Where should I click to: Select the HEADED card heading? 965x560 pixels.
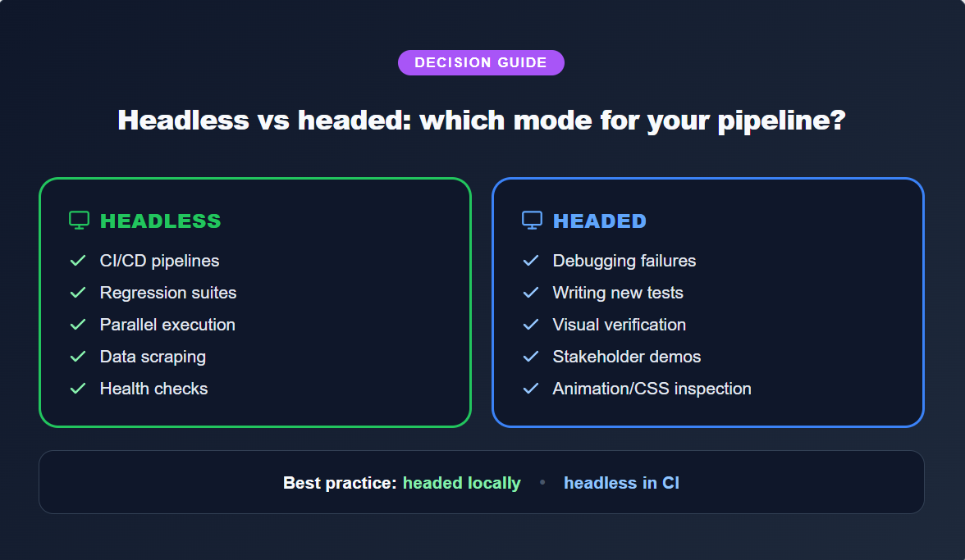(x=599, y=221)
